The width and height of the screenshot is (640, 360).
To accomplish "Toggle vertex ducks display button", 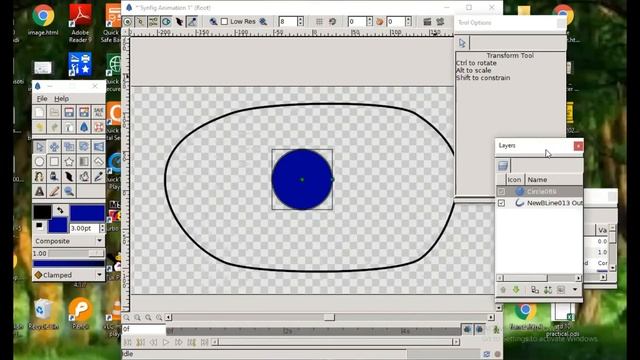I will (140, 22).
